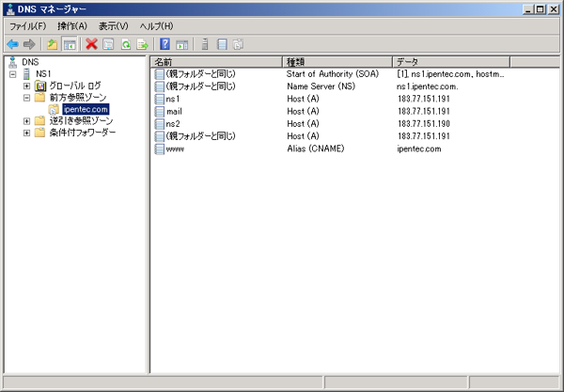This screenshot has width=564, height=392.
Task: Click the DNS マネージャー title bar icon
Action: (x=10, y=9)
